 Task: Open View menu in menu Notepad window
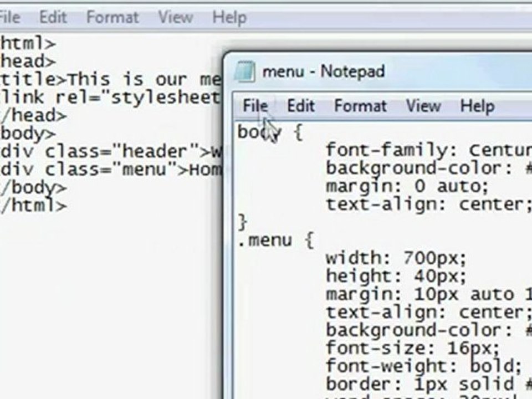pyautogui.click(x=423, y=106)
